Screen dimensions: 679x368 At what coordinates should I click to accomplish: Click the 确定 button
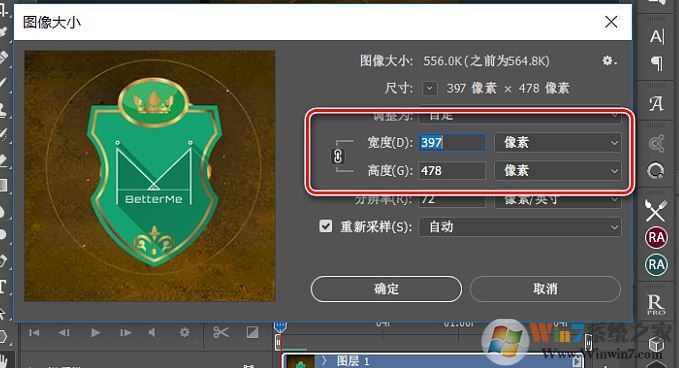click(386, 289)
